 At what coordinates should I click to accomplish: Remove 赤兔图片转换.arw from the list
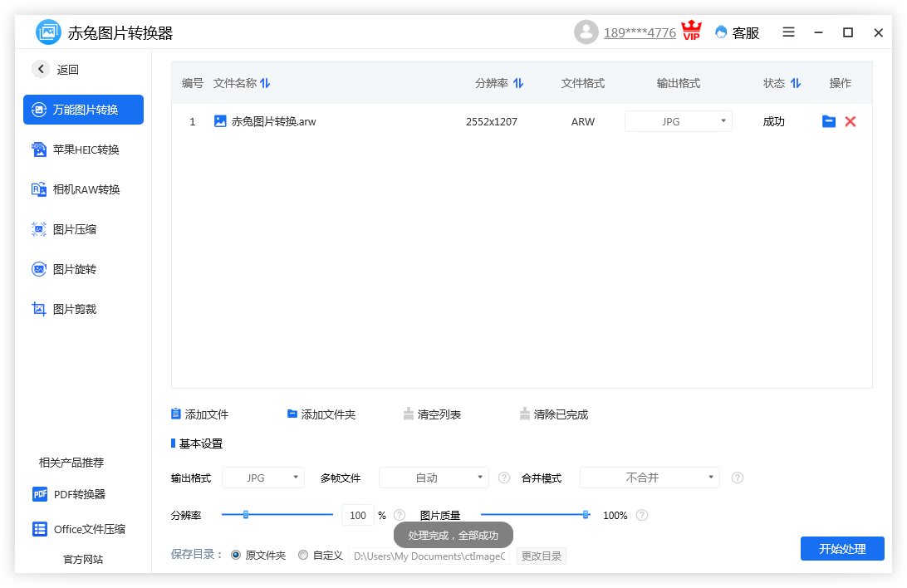point(851,121)
